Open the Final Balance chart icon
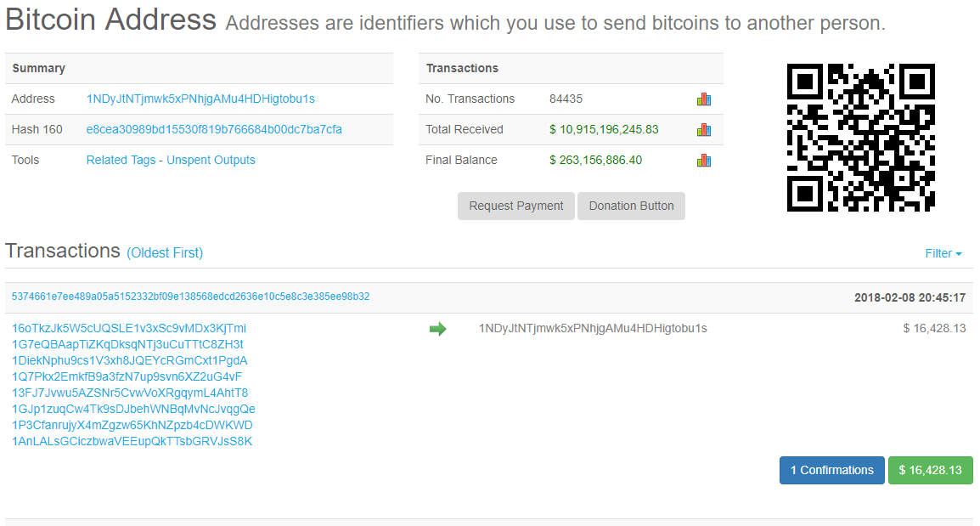Screen dimensions: 980x526 (703, 160)
